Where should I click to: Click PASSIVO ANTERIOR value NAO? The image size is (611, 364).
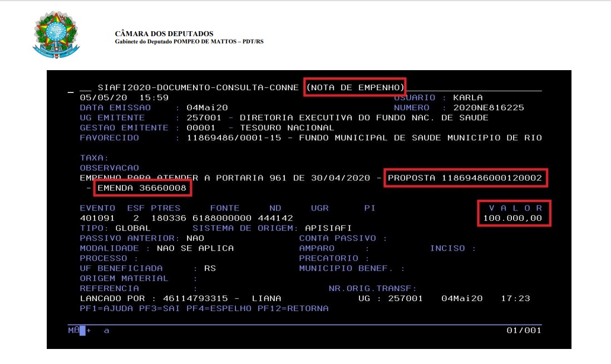coord(195,239)
